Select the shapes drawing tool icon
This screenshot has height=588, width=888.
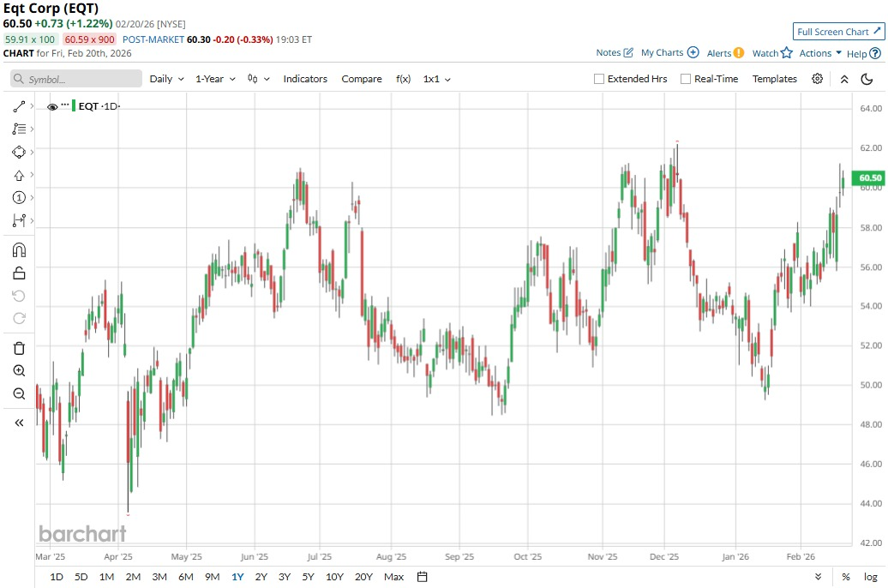[x=19, y=153]
